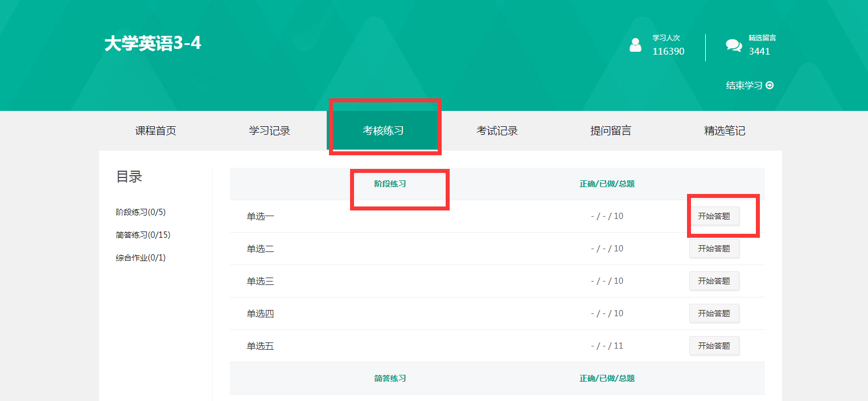Click the 单选五 row label
This screenshot has height=401, width=868.
coord(260,346)
